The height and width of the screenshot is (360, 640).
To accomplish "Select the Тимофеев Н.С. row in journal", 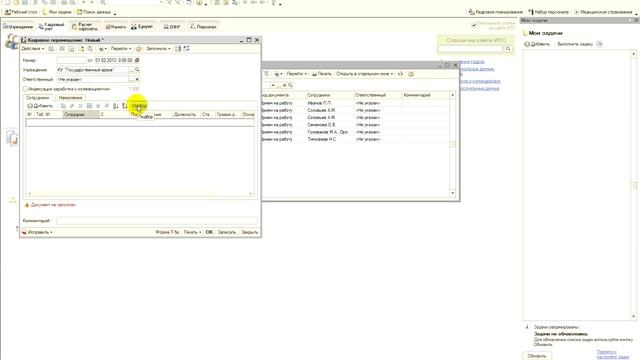I will point(355,140).
